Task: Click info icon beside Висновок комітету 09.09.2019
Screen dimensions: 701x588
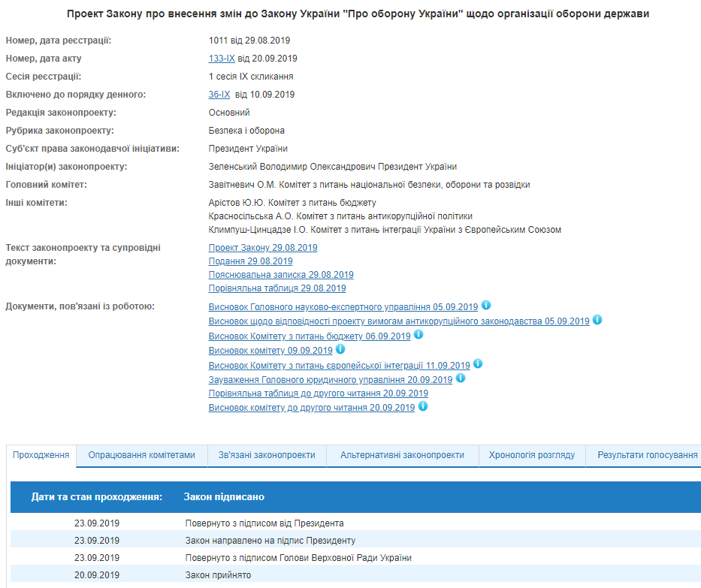Action: click(x=340, y=349)
